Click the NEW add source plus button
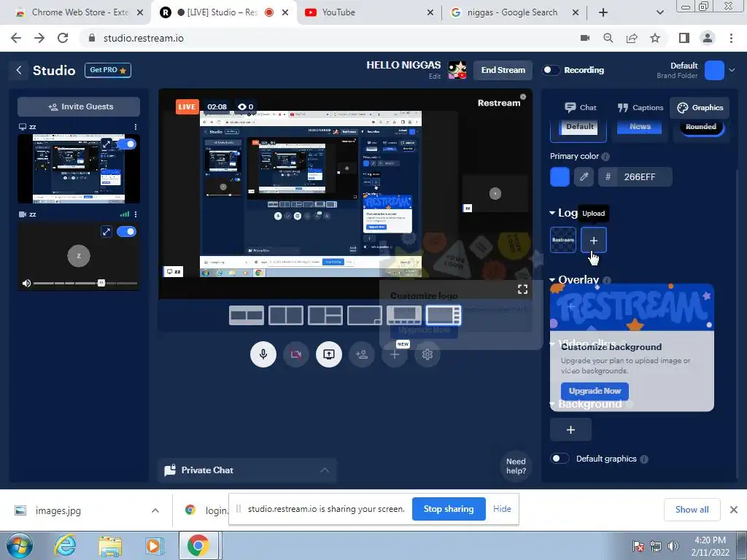This screenshot has height=560, width=747. coord(395,354)
